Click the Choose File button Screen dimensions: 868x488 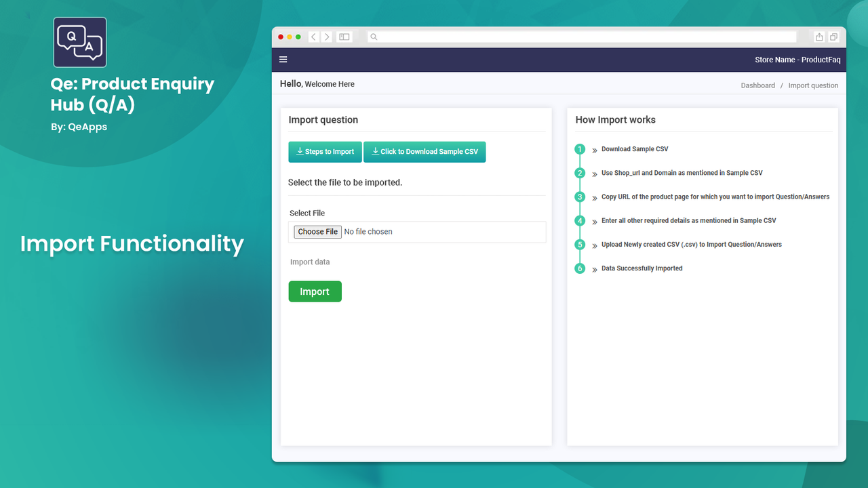[x=317, y=232]
